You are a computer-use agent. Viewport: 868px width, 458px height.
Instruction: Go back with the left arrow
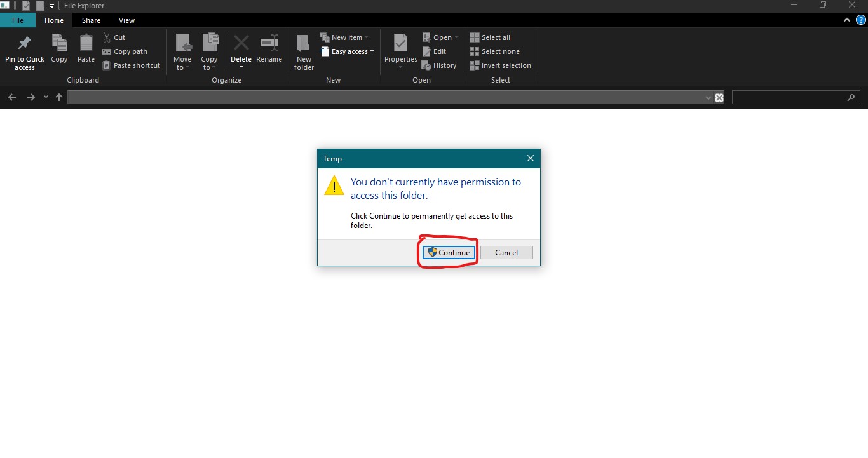tap(11, 97)
